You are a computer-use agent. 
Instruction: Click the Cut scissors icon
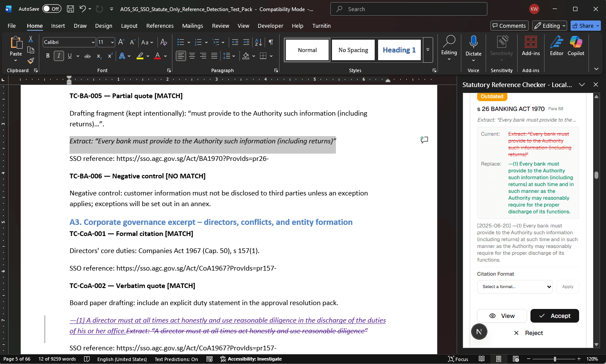(31, 39)
